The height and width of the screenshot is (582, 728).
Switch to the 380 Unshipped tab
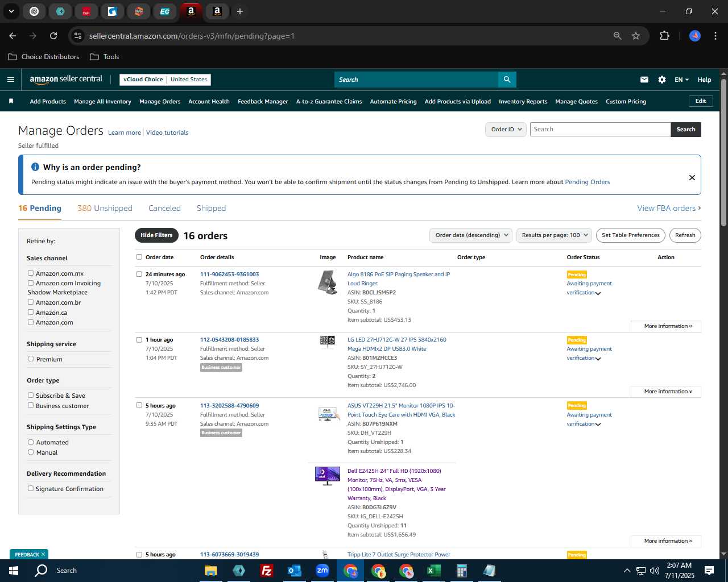(105, 208)
